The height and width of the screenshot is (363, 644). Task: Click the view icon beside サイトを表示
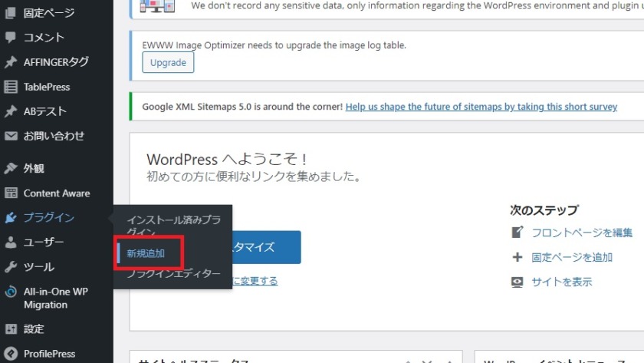point(517,282)
